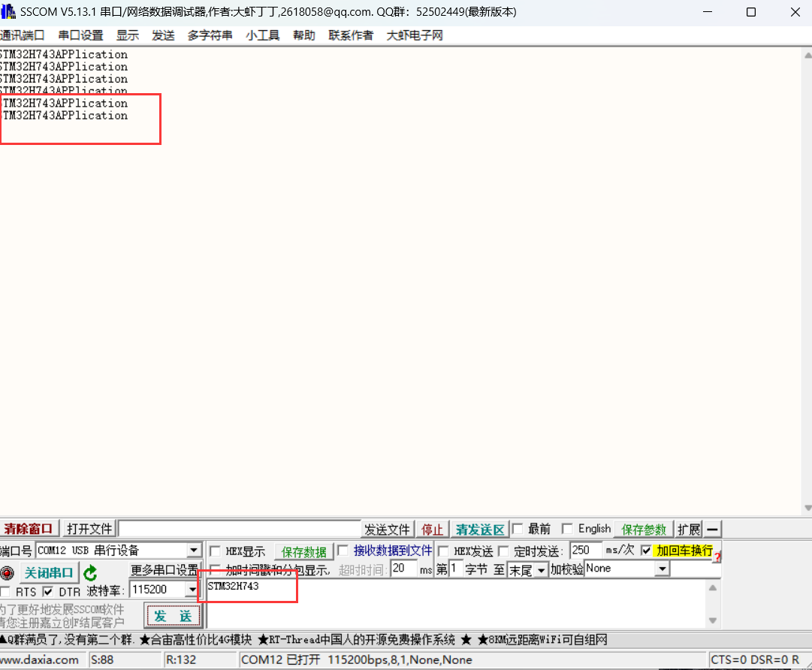Toggle HEX显示 checkbox
Viewport: 812px width, 670px height.
(x=216, y=551)
